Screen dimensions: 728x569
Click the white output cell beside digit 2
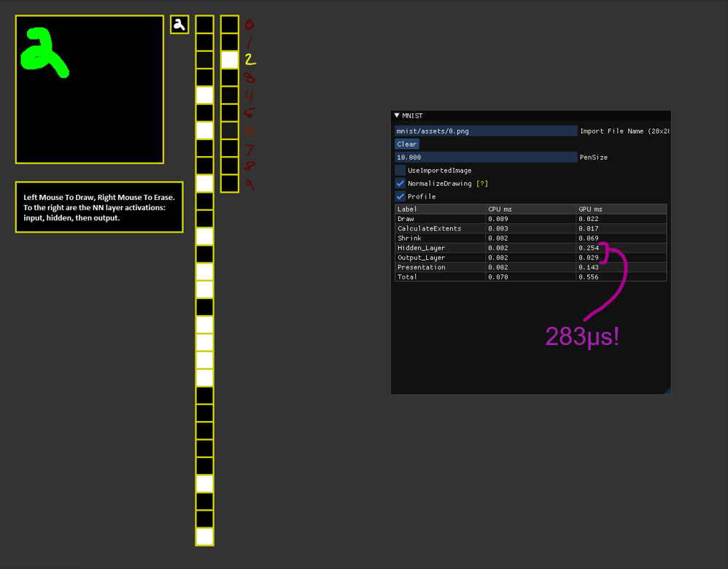[229, 60]
